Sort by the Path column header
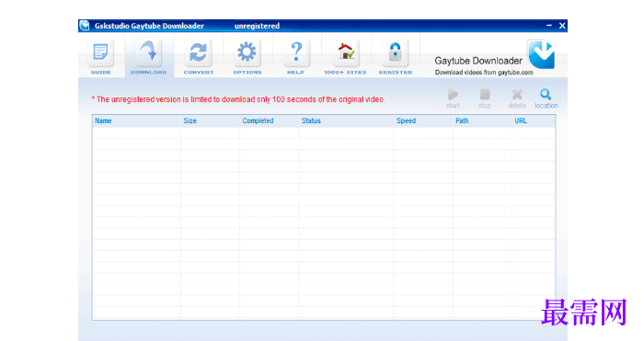The height and width of the screenshot is (341, 644). 482,120
